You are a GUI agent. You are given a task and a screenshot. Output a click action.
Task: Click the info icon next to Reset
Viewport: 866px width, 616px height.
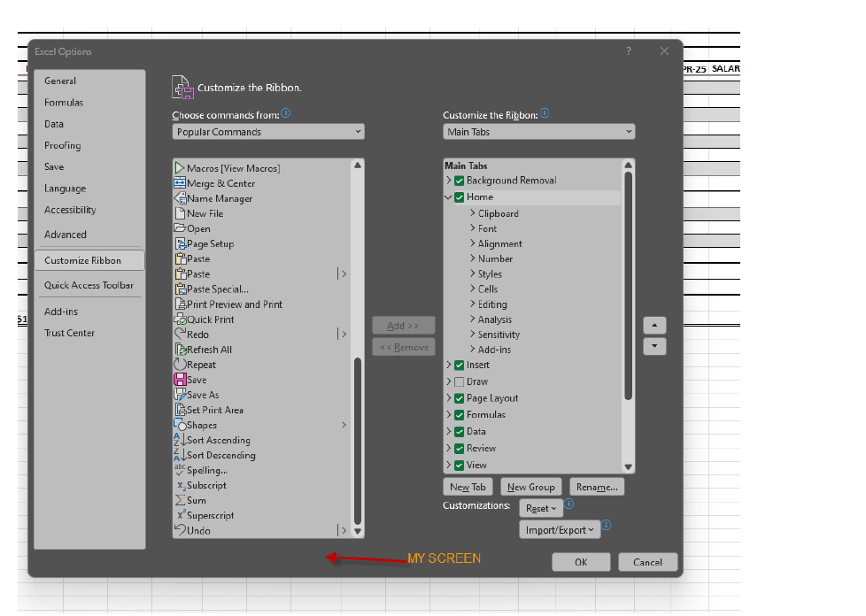point(568,504)
